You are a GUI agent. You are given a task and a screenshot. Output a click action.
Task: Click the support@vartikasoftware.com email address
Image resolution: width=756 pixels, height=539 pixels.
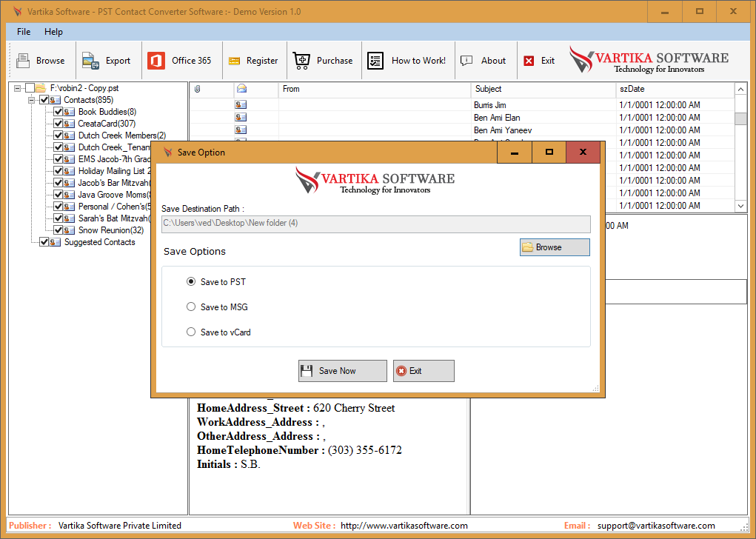click(656, 526)
